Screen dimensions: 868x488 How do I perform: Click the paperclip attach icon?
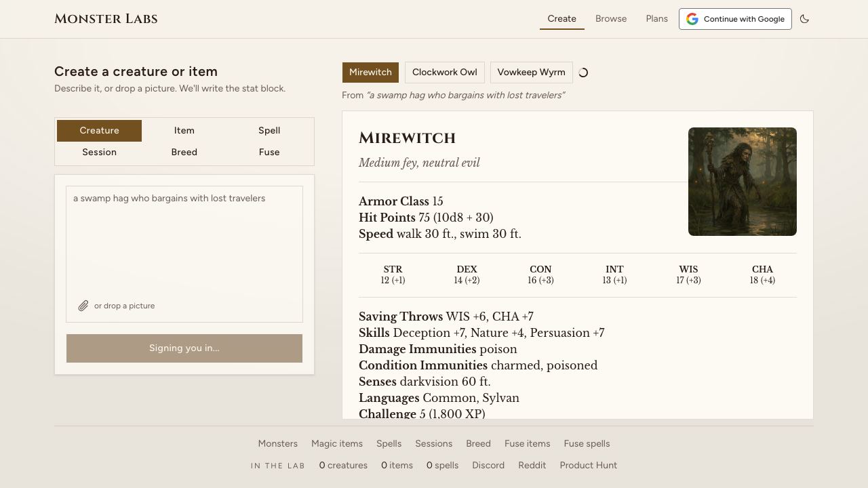pos(83,306)
